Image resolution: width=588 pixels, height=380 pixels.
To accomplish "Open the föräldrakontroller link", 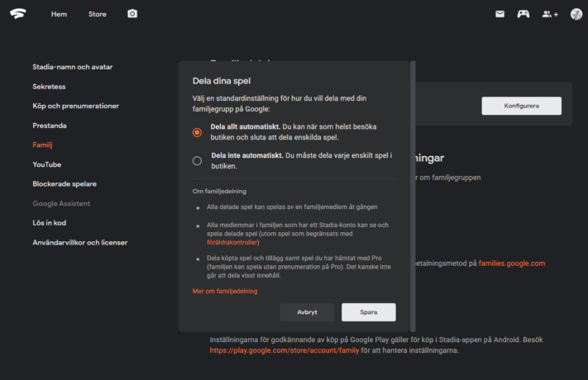I will pos(232,243).
